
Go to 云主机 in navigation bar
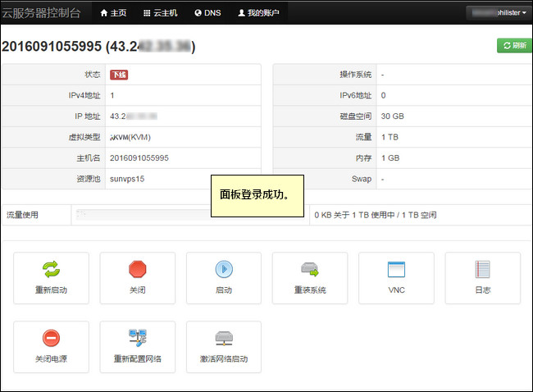pos(159,13)
